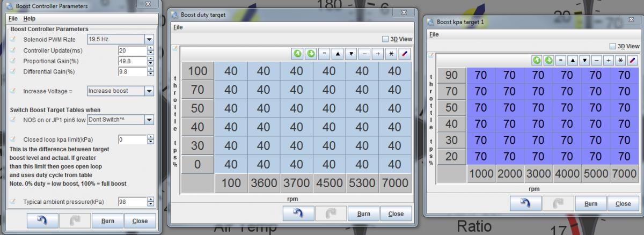Screen dimensions: 644x235
Task: Click Close in Boost Controller Parameters window
Action: click(140, 221)
